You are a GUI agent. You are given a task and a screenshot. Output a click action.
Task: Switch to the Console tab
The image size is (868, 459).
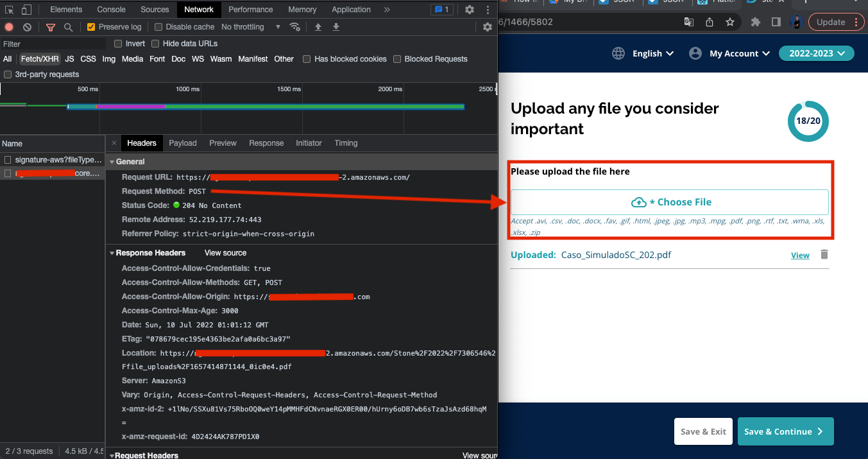pos(112,10)
